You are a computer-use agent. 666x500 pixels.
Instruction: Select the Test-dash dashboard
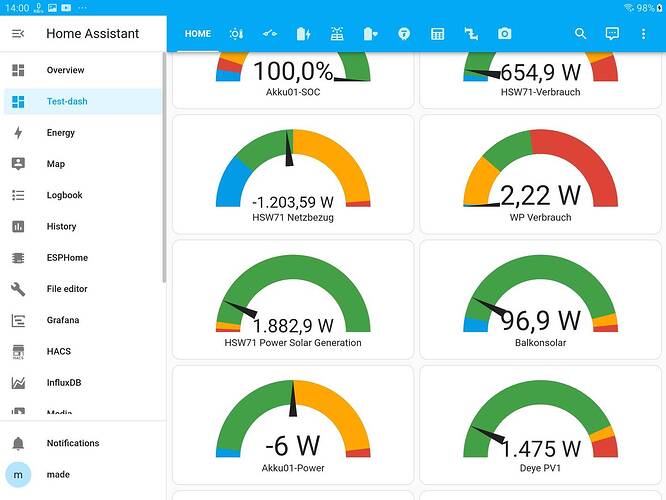click(x=83, y=102)
